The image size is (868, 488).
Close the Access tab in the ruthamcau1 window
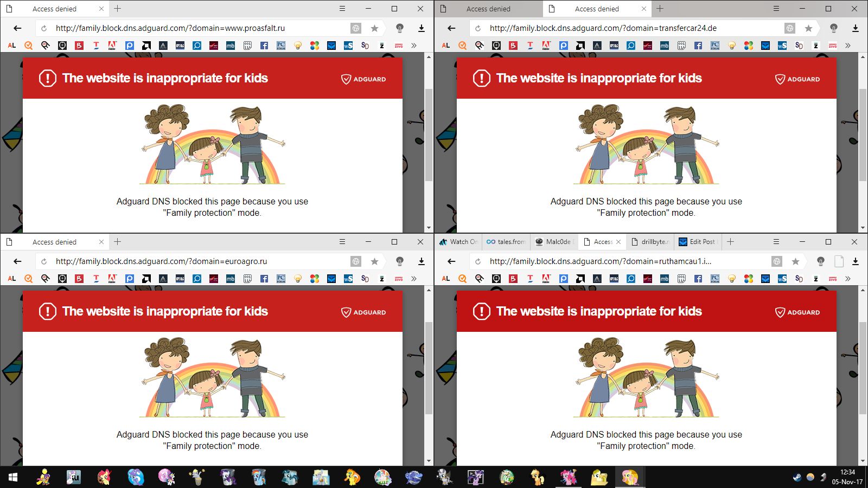(618, 242)
